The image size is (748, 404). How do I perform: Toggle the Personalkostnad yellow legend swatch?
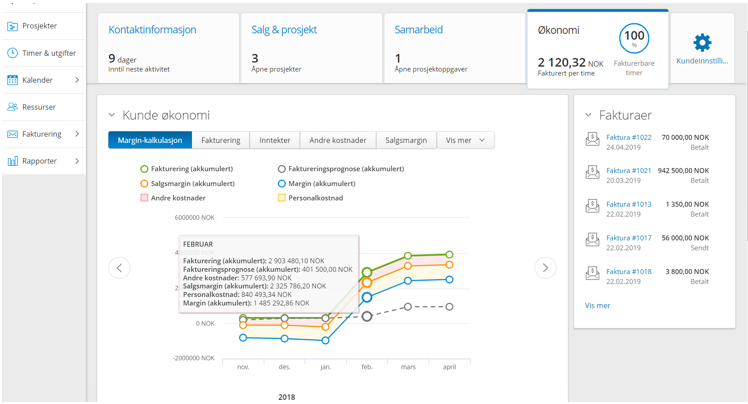[282, 198]
